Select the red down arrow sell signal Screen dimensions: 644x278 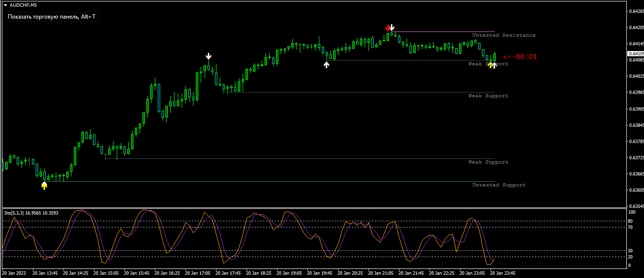click(388, 28)
